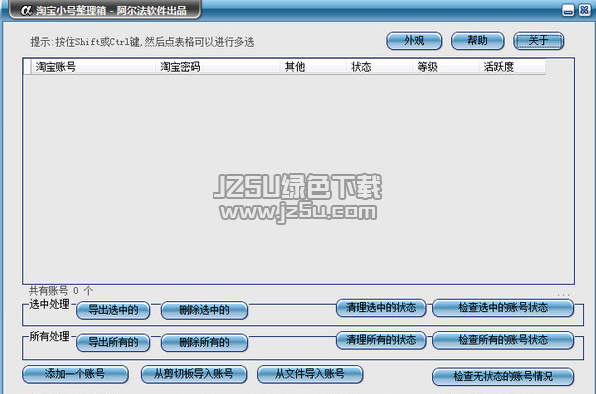Click 导出所有的 export all button
Screen dimensions: 596x394
point(113,342)
